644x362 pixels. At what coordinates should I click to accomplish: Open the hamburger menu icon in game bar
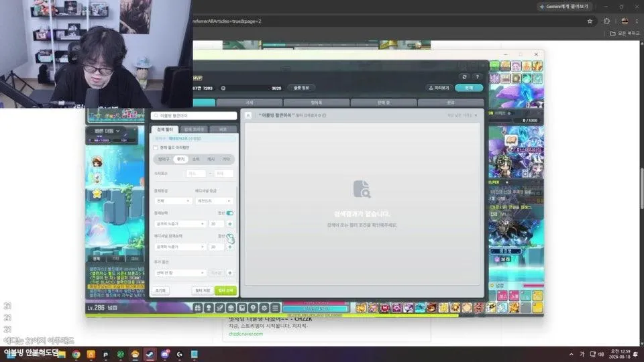pyautogui.click(x=275, y=308)
